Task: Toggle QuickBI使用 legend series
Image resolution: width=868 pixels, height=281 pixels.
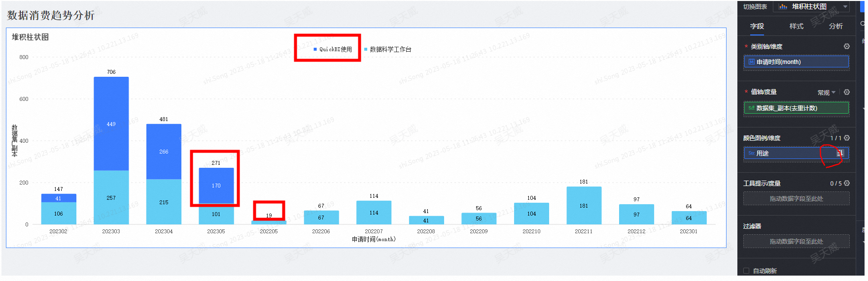Action: point(333,49)
